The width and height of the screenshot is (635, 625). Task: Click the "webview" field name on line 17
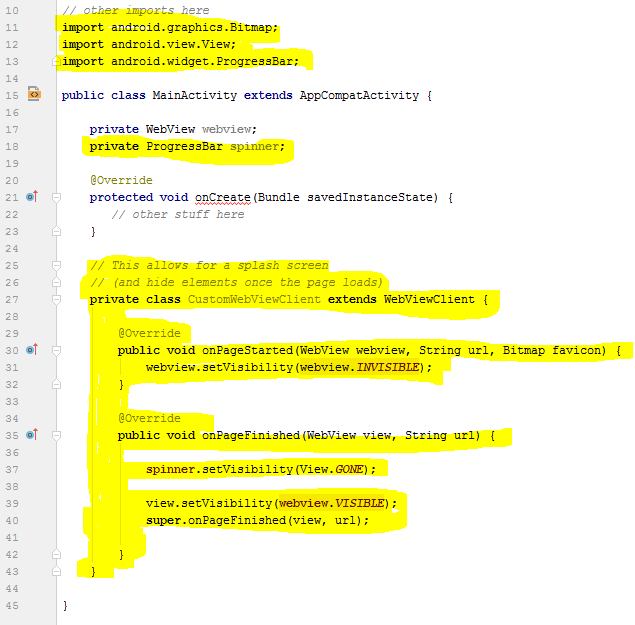pyautogui.click(x=226, y=129)
